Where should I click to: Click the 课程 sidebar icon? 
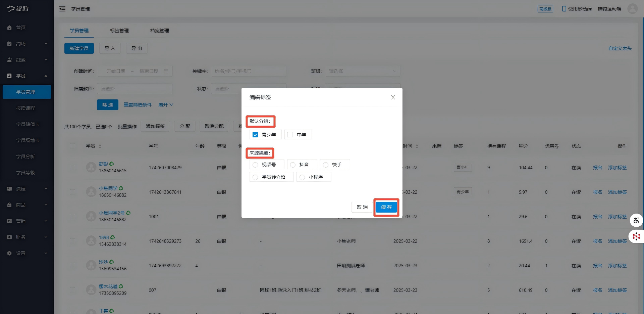click(9, 189)
